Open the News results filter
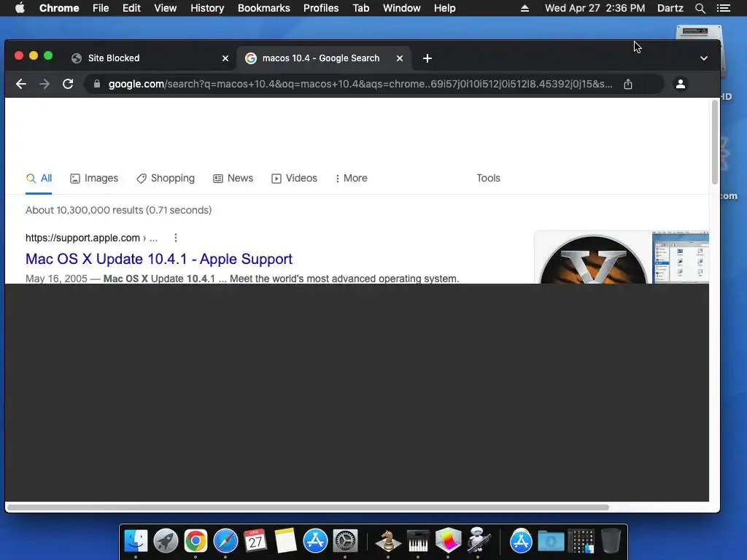 click(x=233, y=179)
